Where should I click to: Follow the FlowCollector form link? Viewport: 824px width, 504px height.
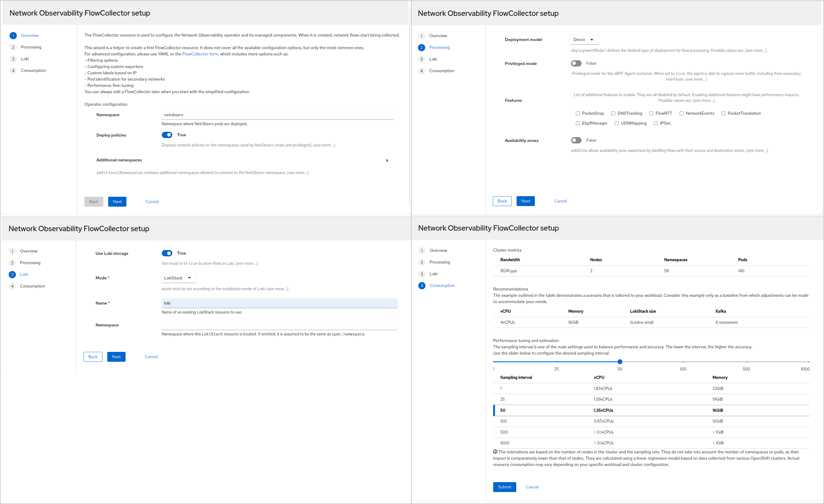click(200, 54)
